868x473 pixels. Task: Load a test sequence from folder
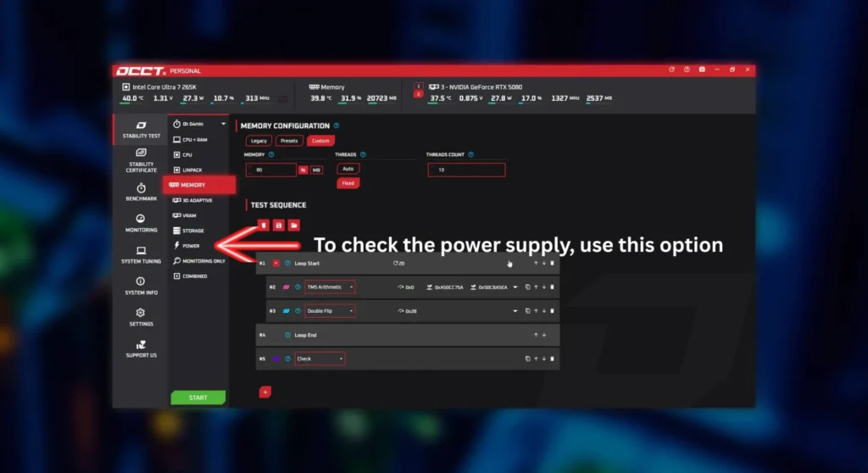(294, 225)
